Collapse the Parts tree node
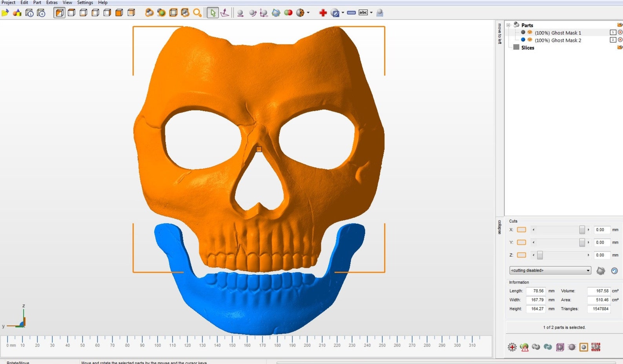Image resolution: width=623 pixels, height=364 pixels. (508, 25)
